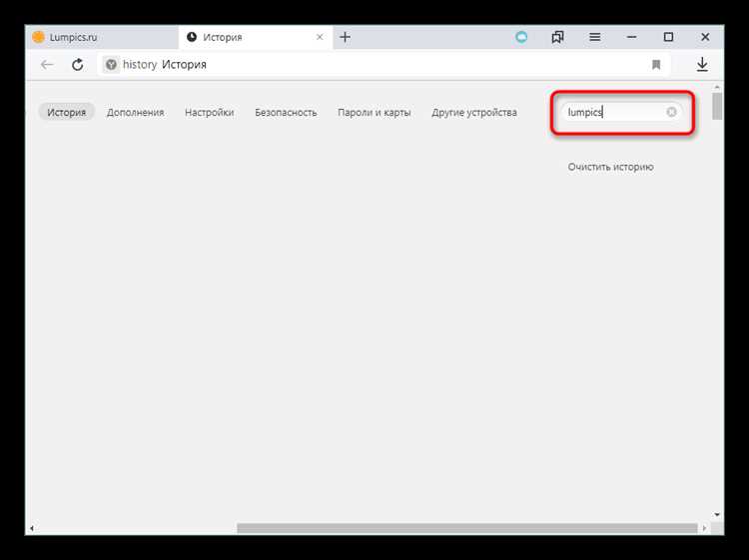The image size is (749, 560).
Task: Open the Безопасность section
Action: click(x=286, y=113)
